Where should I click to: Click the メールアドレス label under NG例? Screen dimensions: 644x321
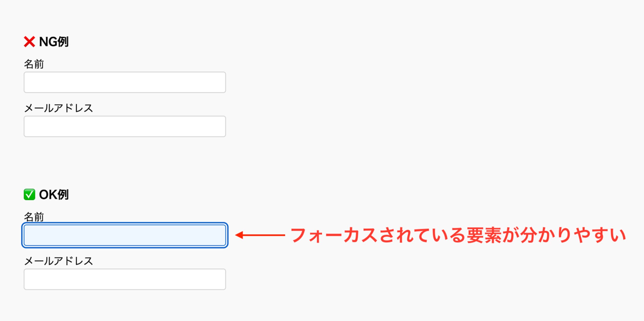click(x=59, y=108)
